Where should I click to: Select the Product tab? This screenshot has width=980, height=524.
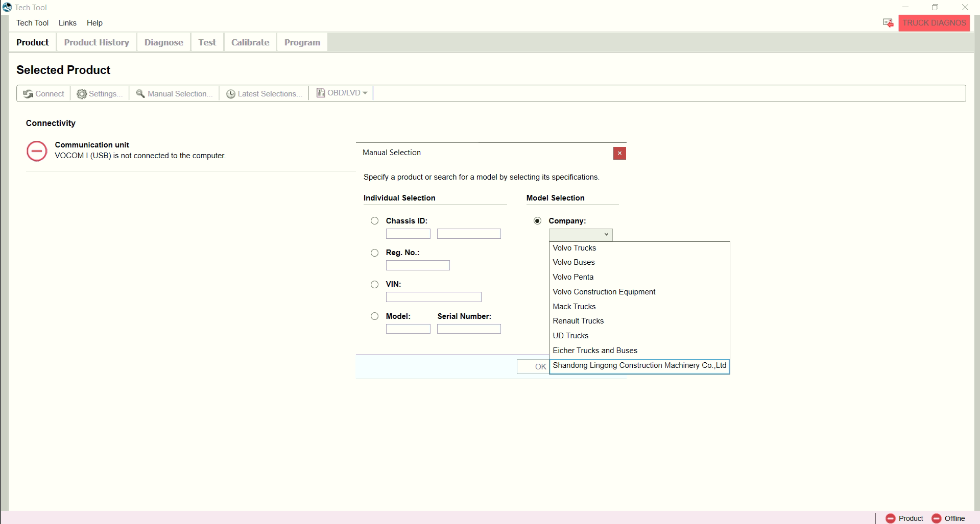[33, 42]
